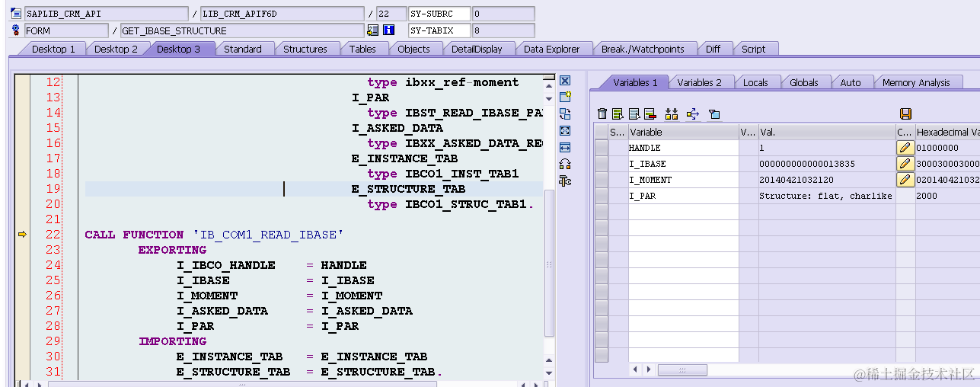Click the Variable column header
This screenshot has width=980, height=387.
pyautogui.click(x=683, y=132)
